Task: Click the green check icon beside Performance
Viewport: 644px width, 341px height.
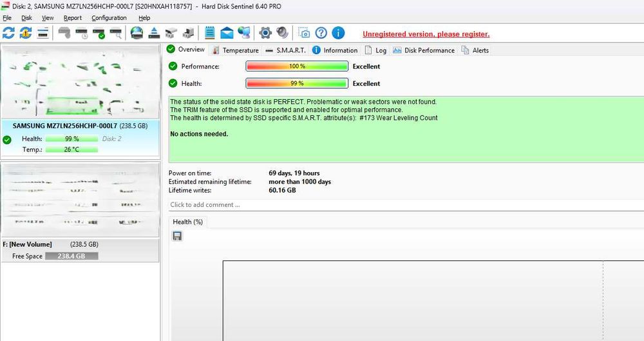Action: pyautogui.click(x=173, y=66)
